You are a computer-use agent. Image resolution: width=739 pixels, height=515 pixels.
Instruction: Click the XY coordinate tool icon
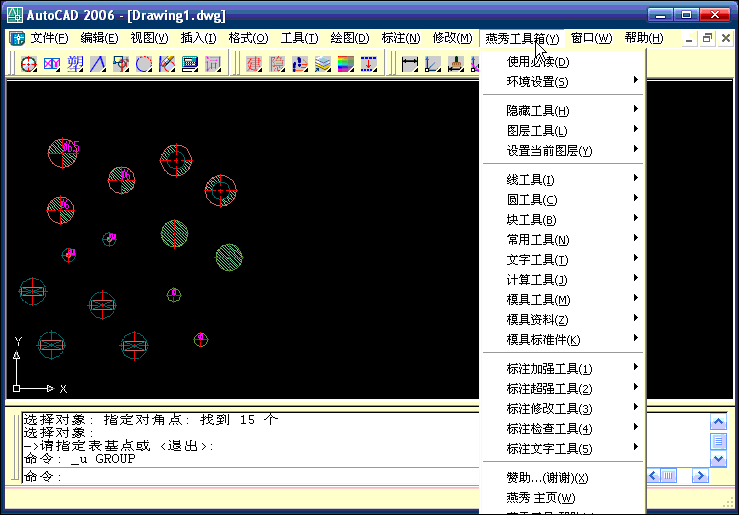coord(52,64)
